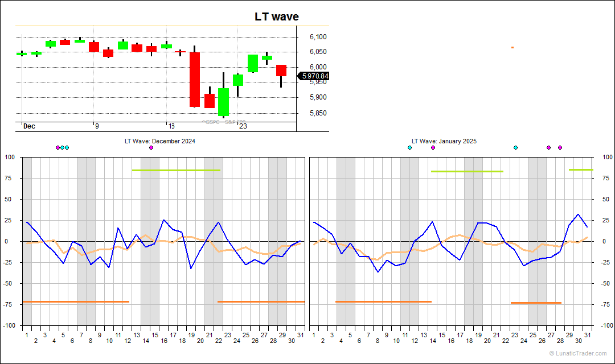The image size is (615, 364).
Task: Select the LT Wave: December 2024 panel title
Action: tap(159, 140)
